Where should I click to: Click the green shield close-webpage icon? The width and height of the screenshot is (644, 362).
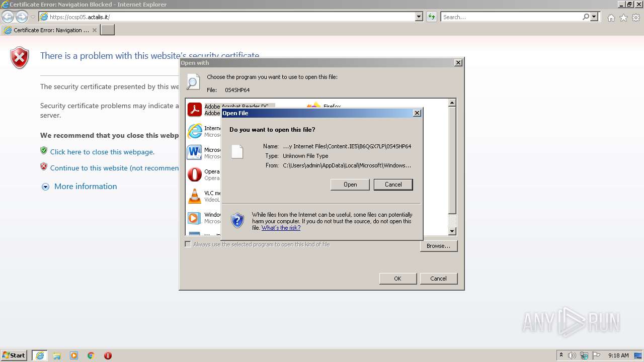(44, 151)
